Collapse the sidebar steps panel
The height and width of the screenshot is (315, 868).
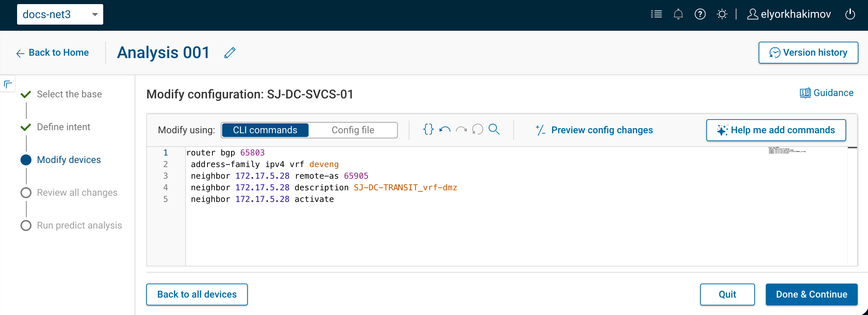[8, 84]
